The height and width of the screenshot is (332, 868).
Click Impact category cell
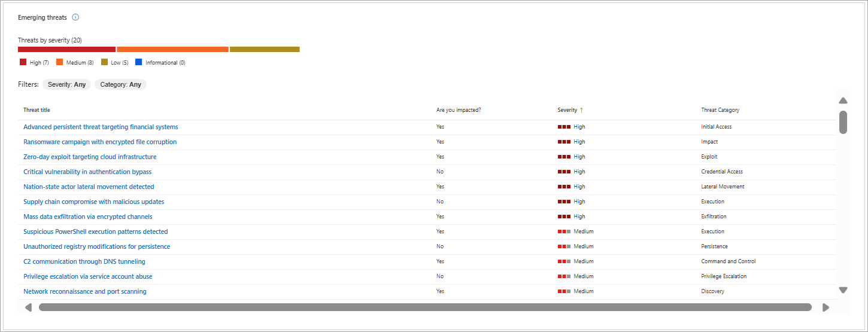point(709,142)
